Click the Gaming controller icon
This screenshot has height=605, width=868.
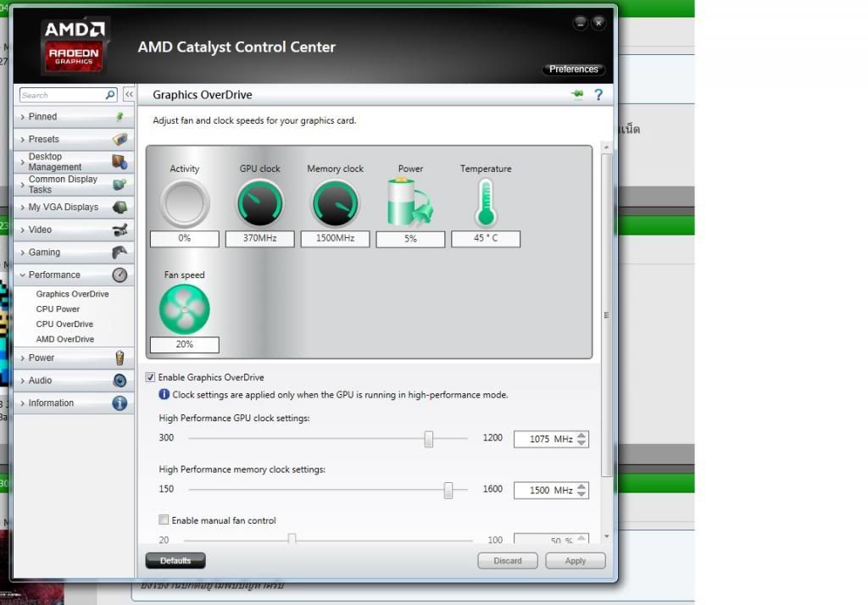(x=120, y=253)
